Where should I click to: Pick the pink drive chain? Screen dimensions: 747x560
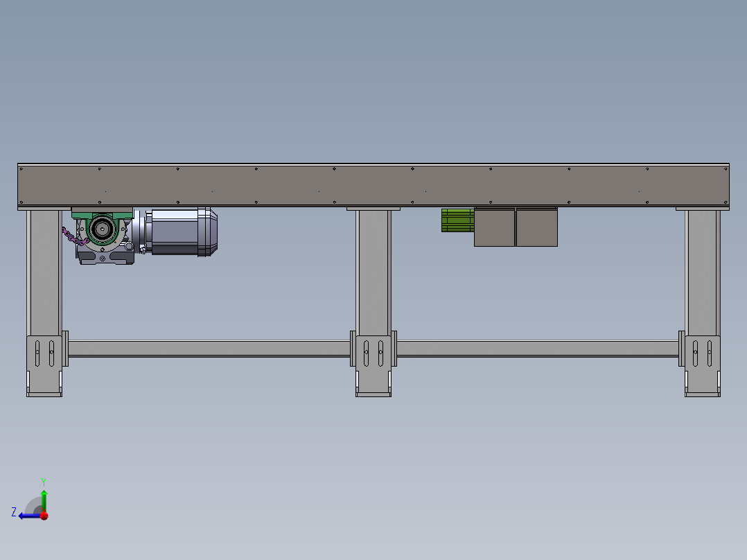pyautogui.click(x=74, y=236)
